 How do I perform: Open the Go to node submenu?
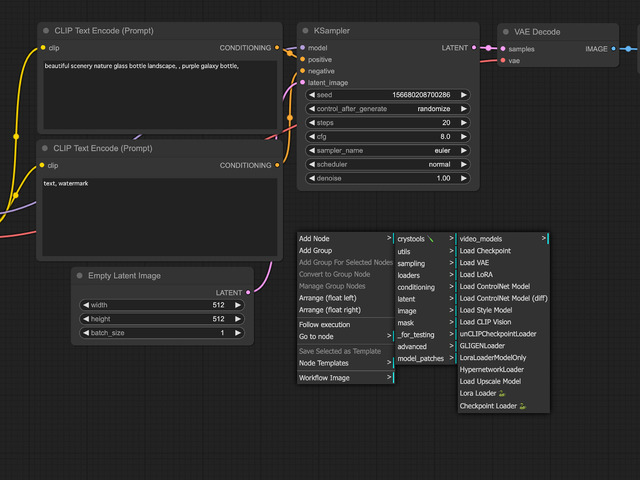click(x=345, y=336)
